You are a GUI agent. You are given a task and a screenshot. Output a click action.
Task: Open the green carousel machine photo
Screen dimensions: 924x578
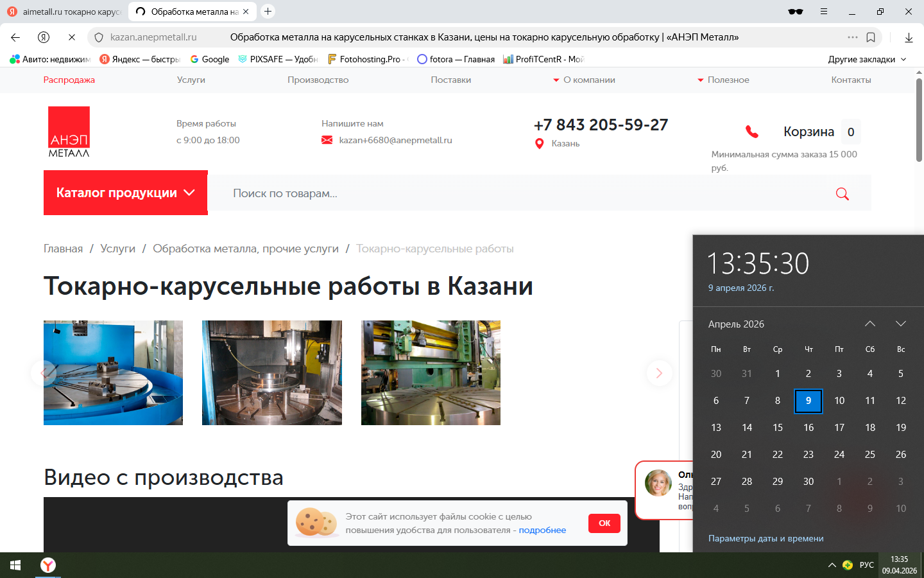tap(431, 372)
